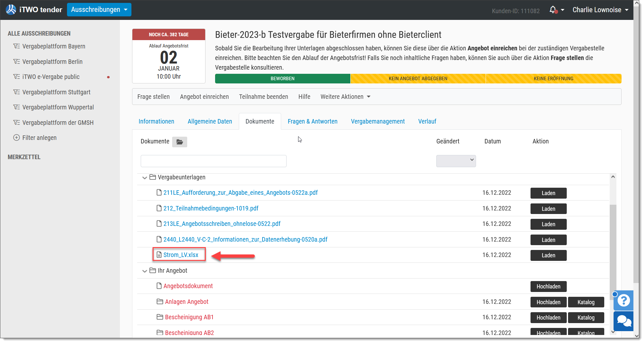This screenshot has height=343, width=644.
Task: Click Laden for 211LE_Aufforderung PDF
Action: pyautogui.click(x=548, y=193)
